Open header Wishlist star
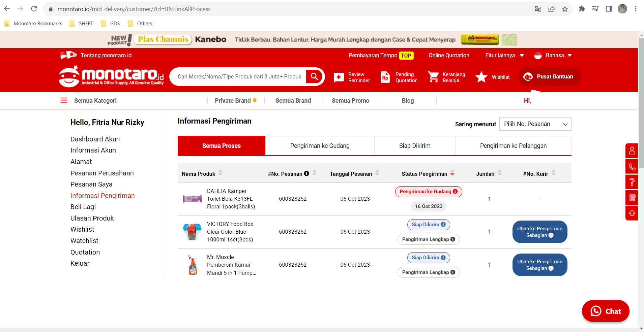 click(x=492, y=77)
